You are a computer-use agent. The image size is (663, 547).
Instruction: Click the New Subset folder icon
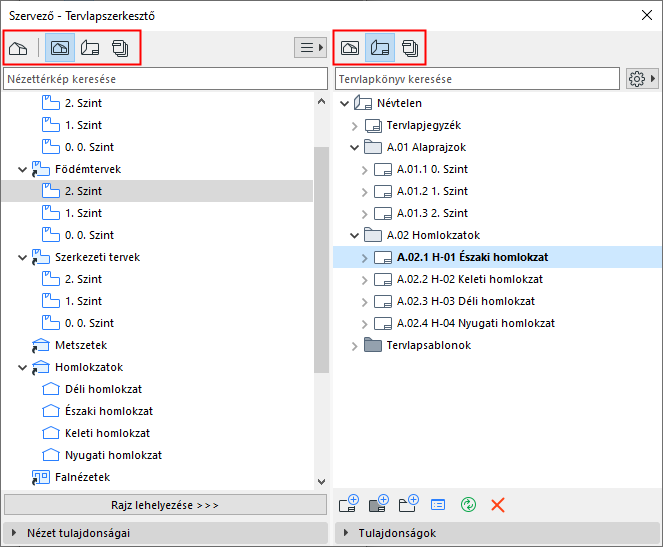pyautogui.click(x=408, y=504)
